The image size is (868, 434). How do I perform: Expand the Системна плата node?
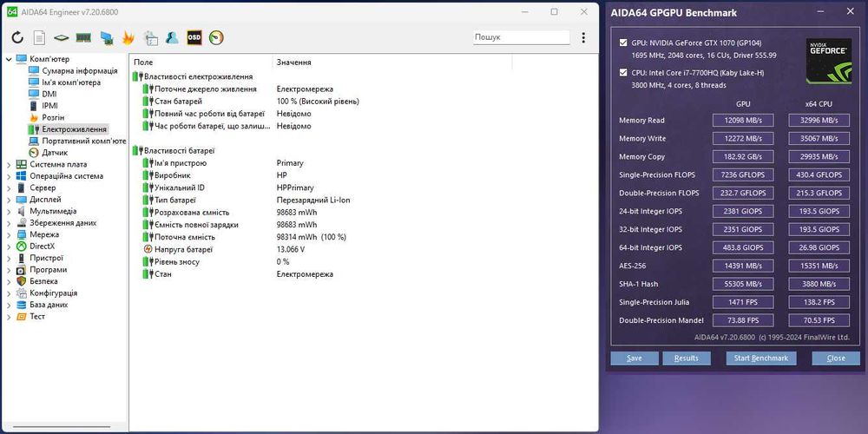pyautogui.click(x=9, y=164)
